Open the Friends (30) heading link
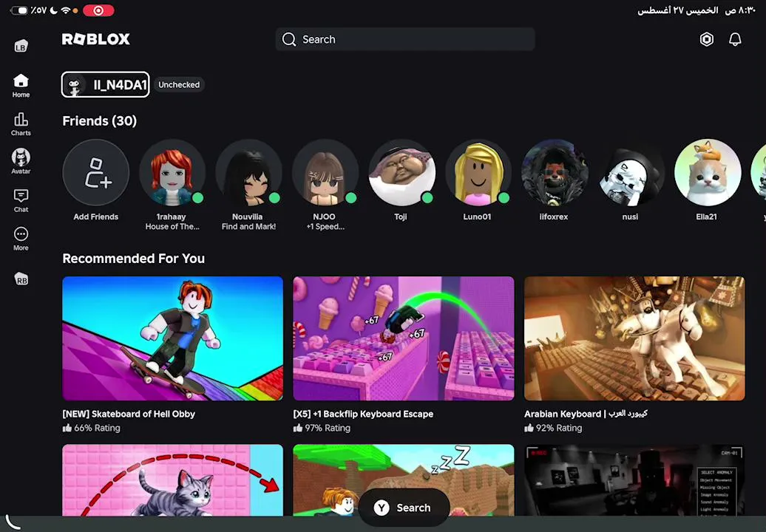 (x=100, y=121)
